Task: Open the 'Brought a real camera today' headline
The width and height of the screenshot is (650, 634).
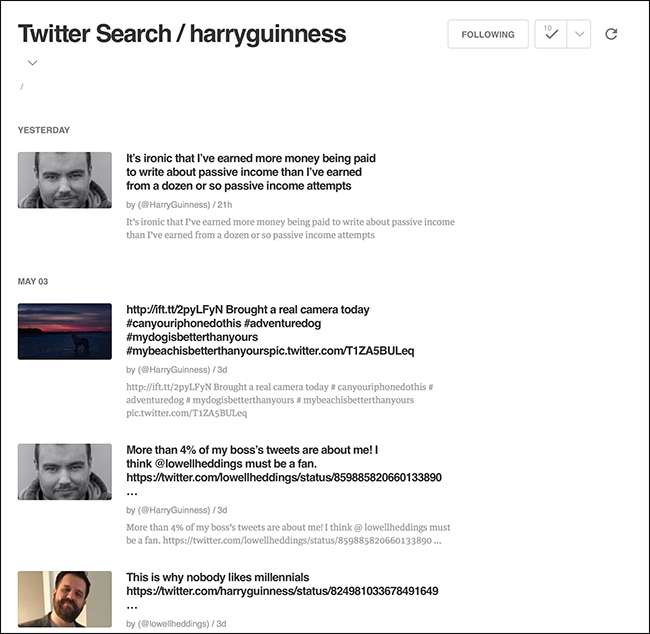Action: pyautogui.click(x=270, y=330)
